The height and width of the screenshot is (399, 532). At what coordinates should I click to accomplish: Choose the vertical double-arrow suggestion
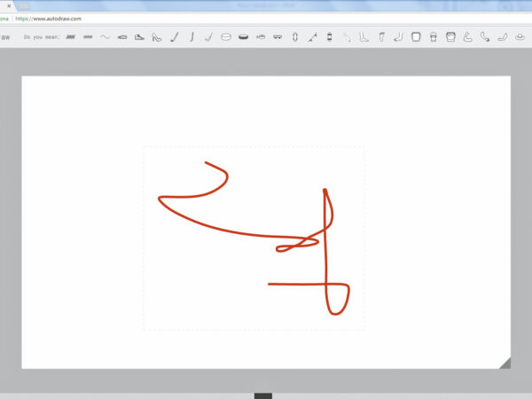[x=295, y=37]
